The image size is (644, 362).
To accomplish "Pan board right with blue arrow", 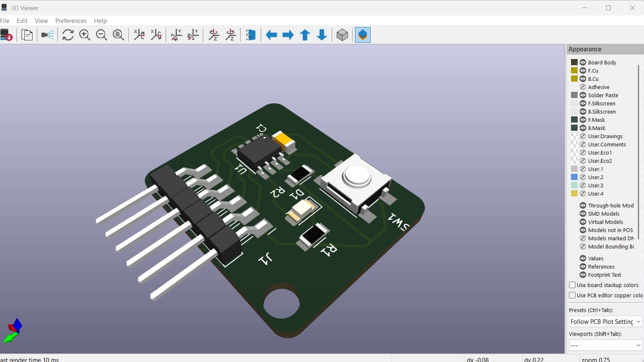I will 288,35.
